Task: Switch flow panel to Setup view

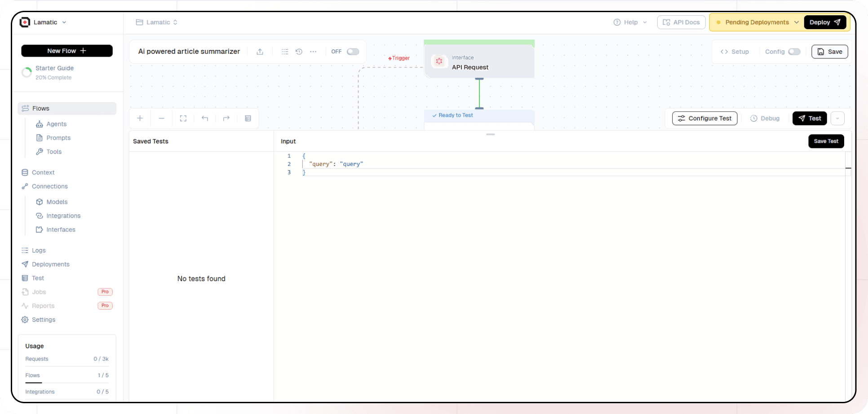Action: coord(735,52)
